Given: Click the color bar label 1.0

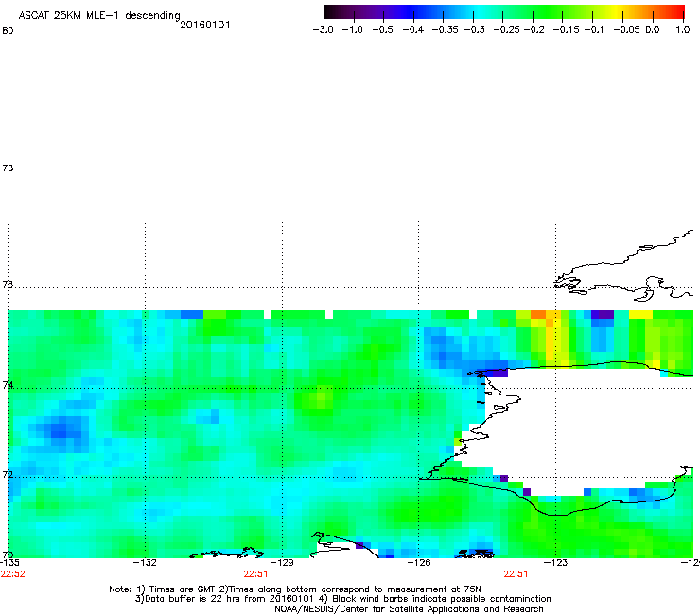Looking at the screenshot, I should [x=683, y=30].
